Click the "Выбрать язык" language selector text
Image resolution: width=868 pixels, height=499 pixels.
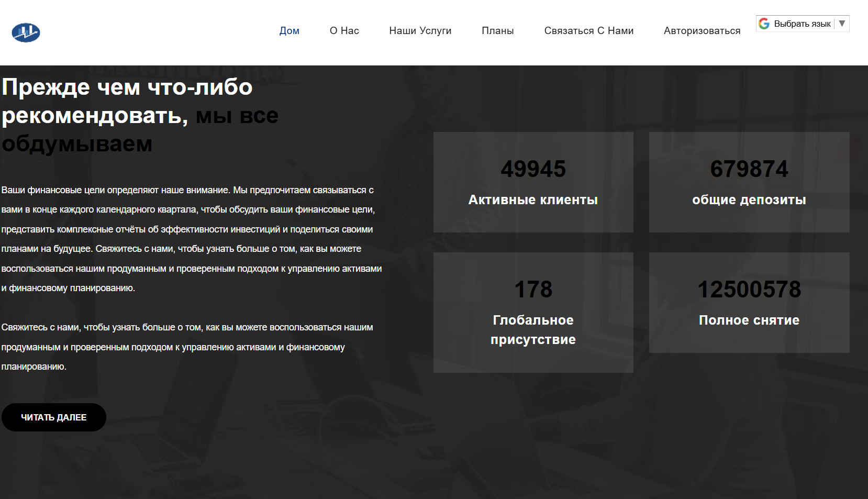point(802,24)
